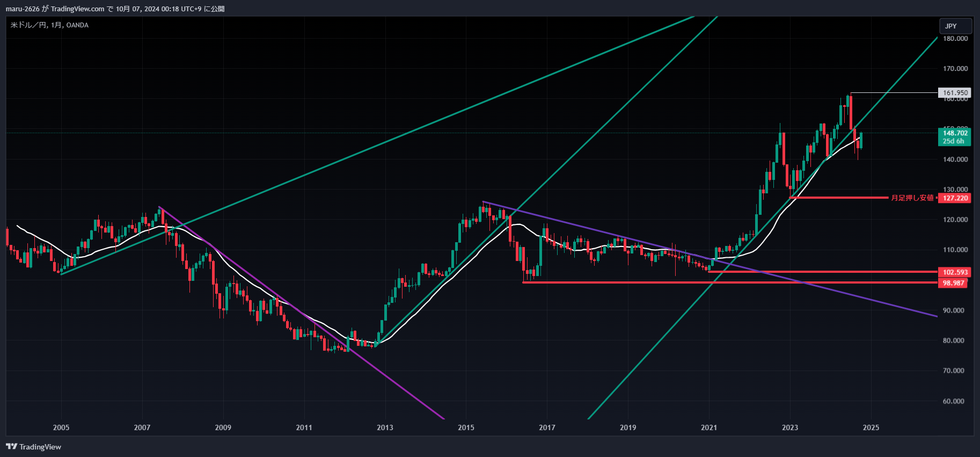Click the 25d 6h countdown label
The height and width of the screenshot is (457, 980).
pyautogui.click(x=954, y=141)
